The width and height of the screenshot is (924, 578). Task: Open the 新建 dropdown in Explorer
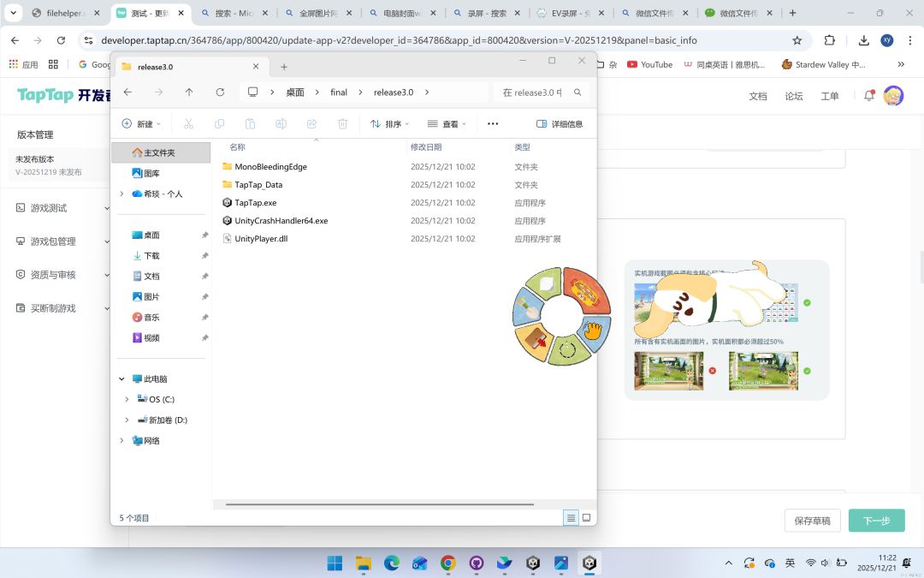pyautogui.click(x=141, y=124)
